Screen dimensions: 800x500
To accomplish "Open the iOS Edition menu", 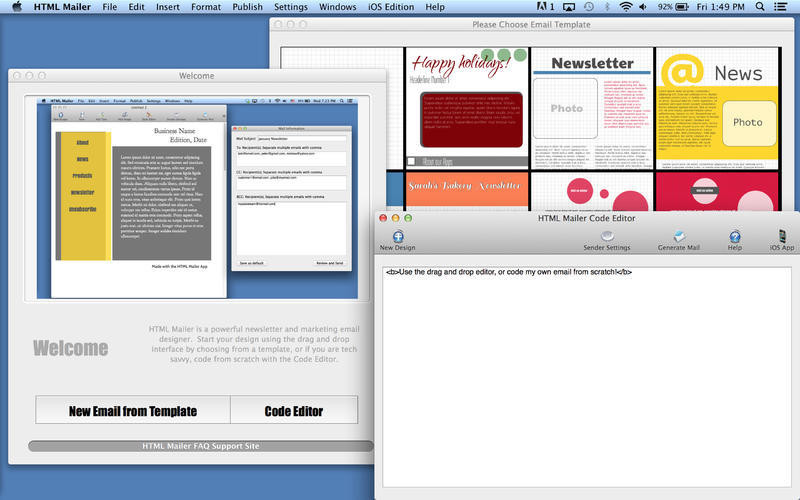I will point(391,7).
